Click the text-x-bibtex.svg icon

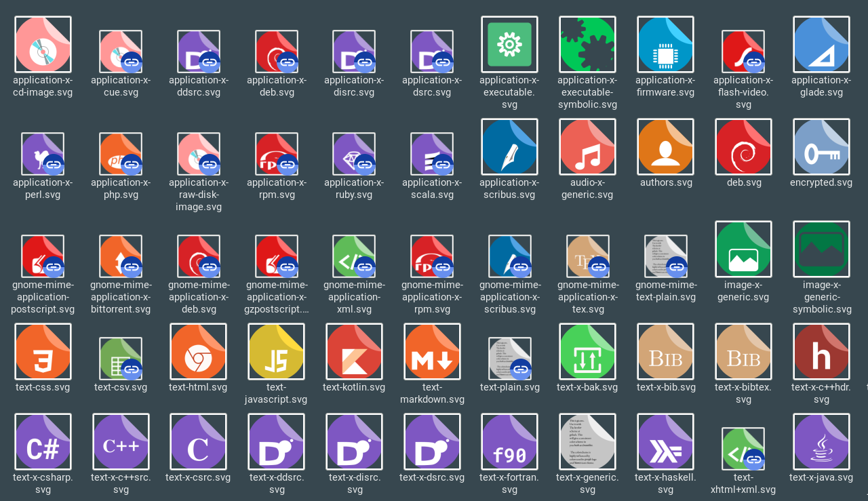(x=743, y=351)
